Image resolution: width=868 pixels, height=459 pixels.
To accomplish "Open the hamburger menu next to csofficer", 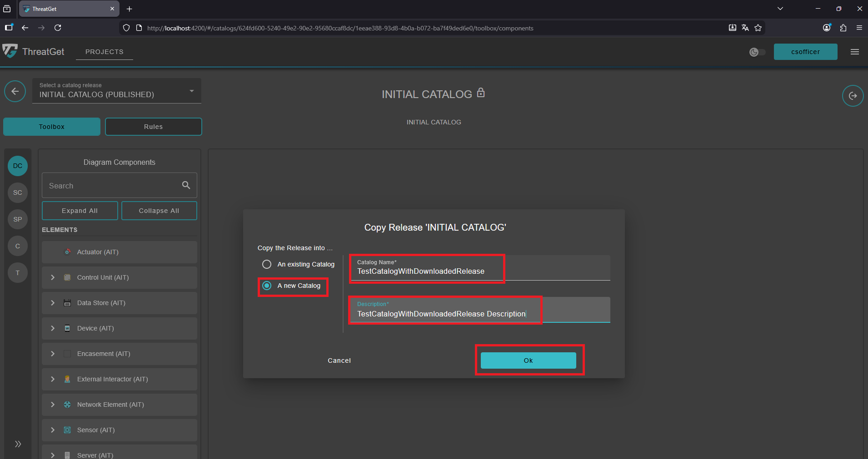I will click(854, 52).
